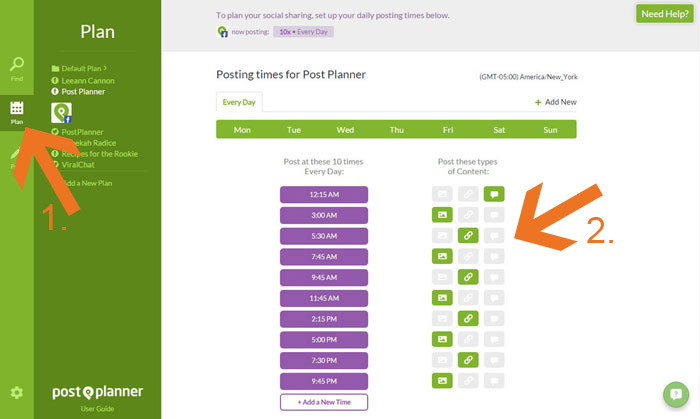Enable link content for 12:15 AM slot

(x=468, y=194)
